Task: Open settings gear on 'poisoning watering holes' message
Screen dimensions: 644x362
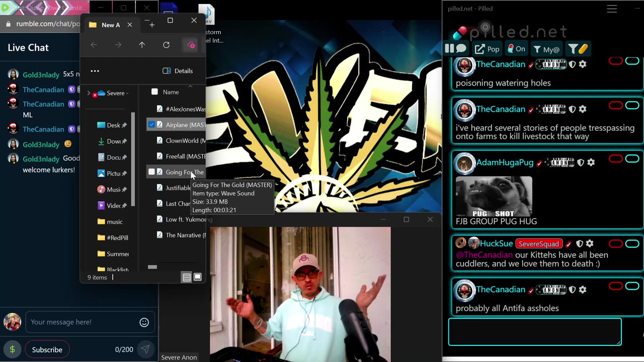Action: pyautogui.click(x=583, y=64)
